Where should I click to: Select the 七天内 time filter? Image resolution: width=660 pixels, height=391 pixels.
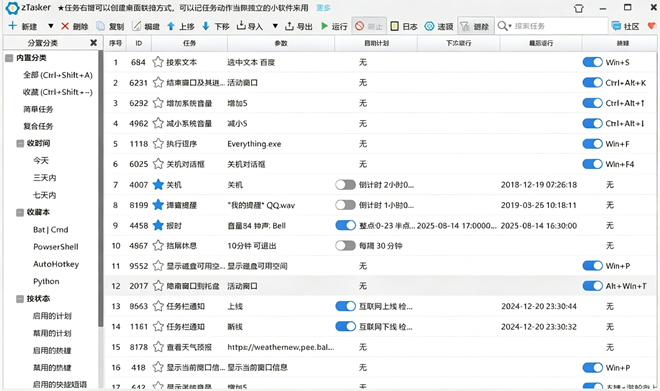44,195
